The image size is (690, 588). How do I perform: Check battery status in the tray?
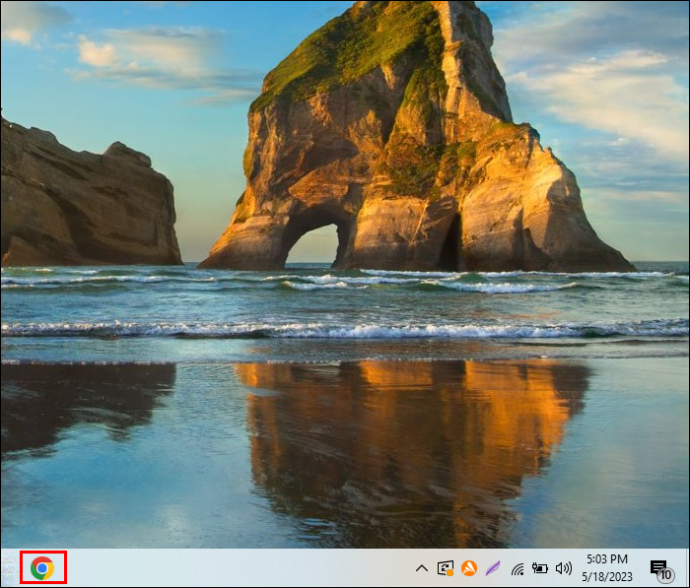(540, 568)
